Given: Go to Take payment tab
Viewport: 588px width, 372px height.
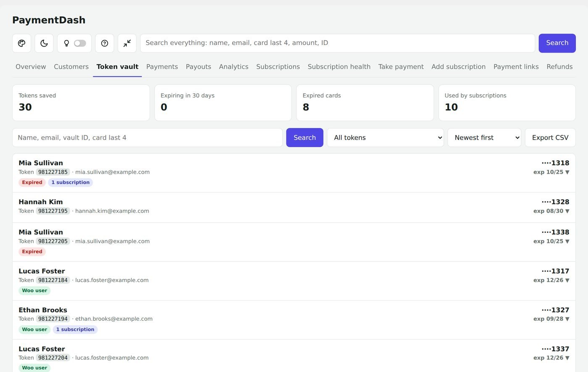Looking at the screenshot, I should pos(401,67).
